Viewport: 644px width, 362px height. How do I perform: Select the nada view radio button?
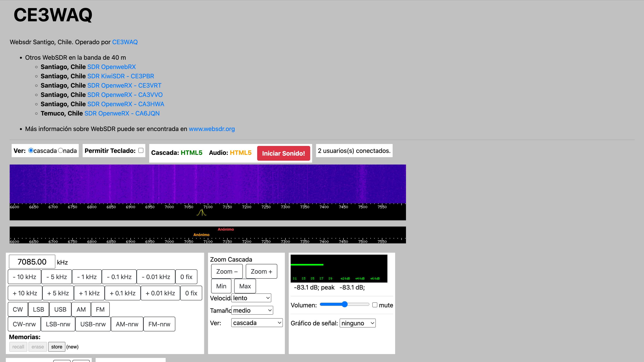(x=61, y=150)
